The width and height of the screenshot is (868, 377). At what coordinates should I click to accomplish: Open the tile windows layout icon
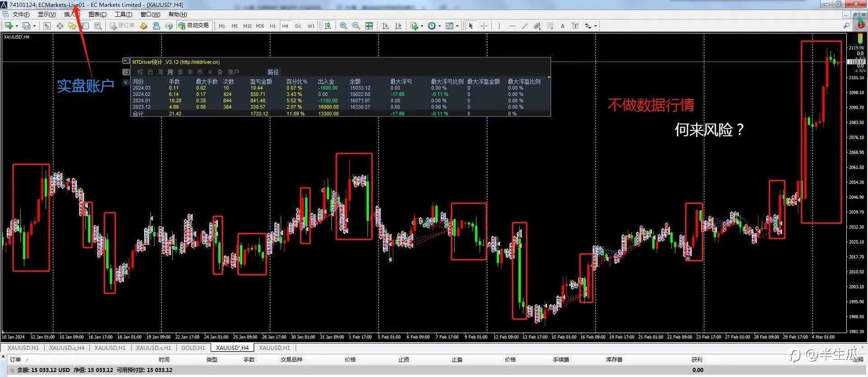[x=369, y=26]
